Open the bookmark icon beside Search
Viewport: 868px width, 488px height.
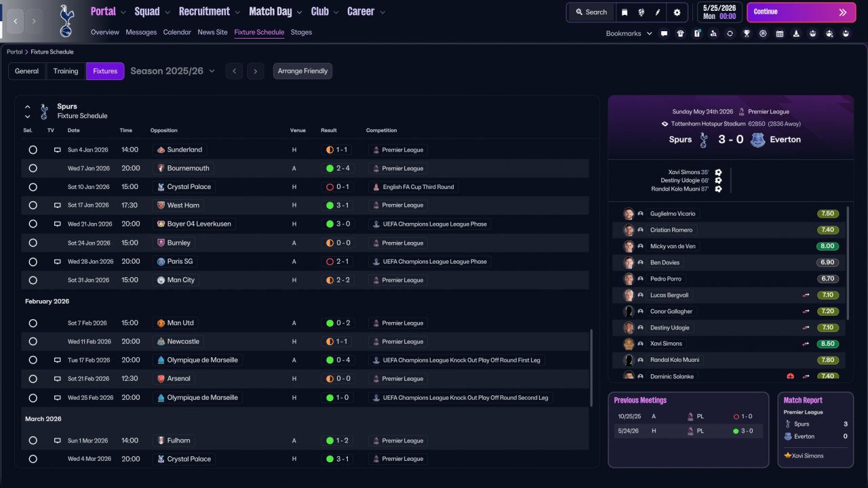click(x=625, y=12)
